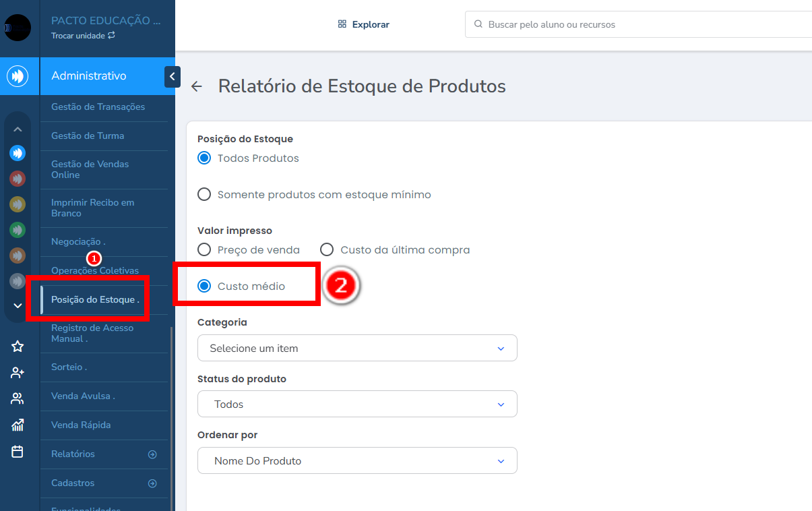The width and height of the screenshot is (812, 511).
Task: Click the star favorites icon in sidebar
Action: (18, 347)
